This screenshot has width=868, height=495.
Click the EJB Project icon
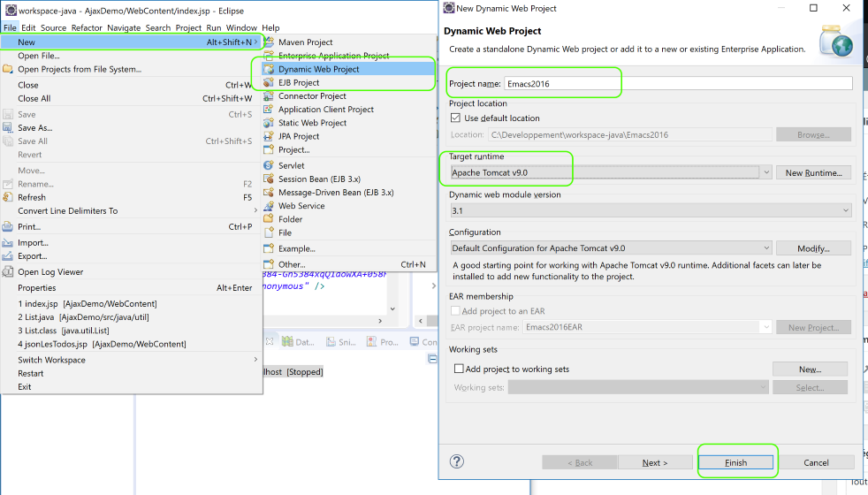click(x=269, y=82)
